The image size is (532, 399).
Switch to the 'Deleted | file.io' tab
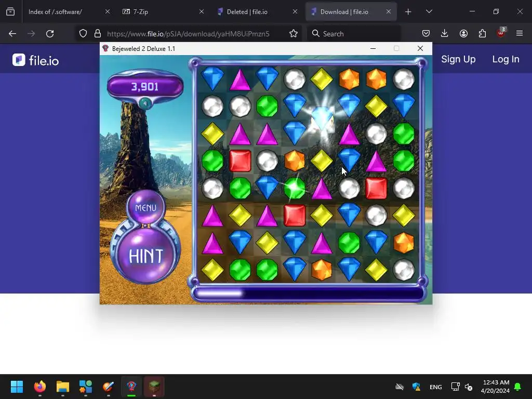(257, 11)
